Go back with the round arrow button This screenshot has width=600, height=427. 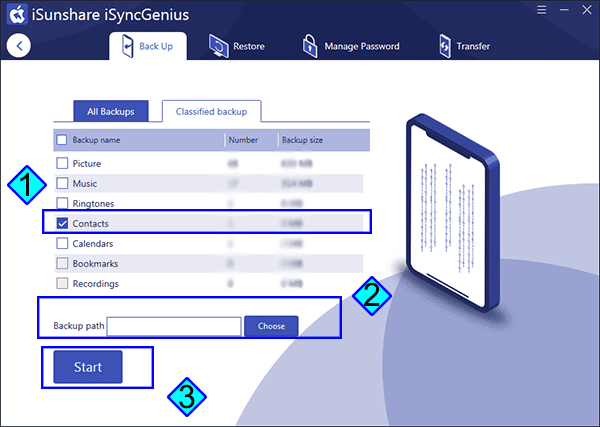click(18, 46)
